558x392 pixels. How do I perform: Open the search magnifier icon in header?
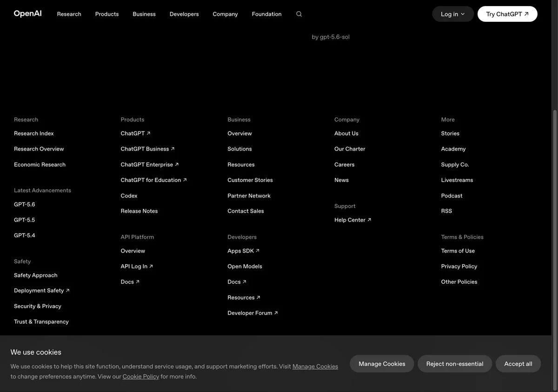point(299,14)
